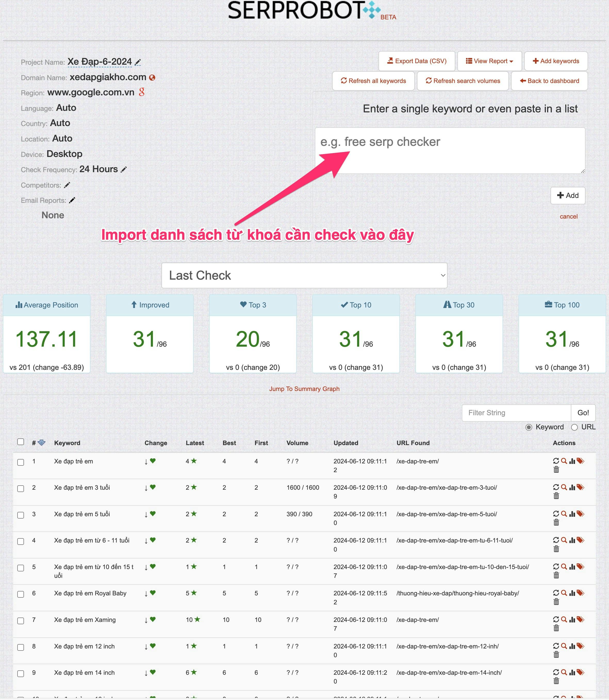Check the select-all keywords checkbox
The height and width of the screenshot is (700, 609).
(21, 441)
